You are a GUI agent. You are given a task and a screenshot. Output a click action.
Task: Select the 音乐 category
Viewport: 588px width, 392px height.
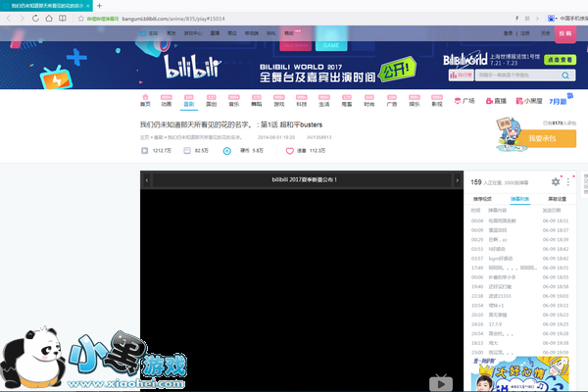click(234, 101)
